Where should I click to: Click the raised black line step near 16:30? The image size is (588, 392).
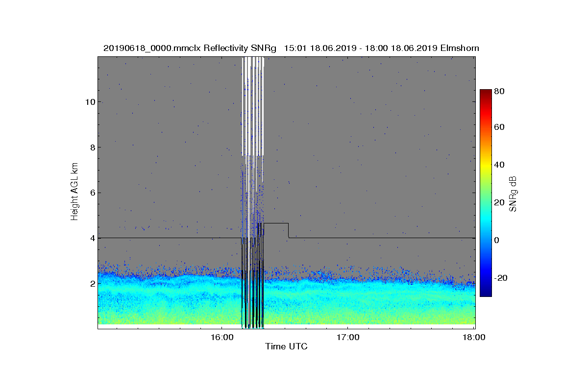point(276,223)
